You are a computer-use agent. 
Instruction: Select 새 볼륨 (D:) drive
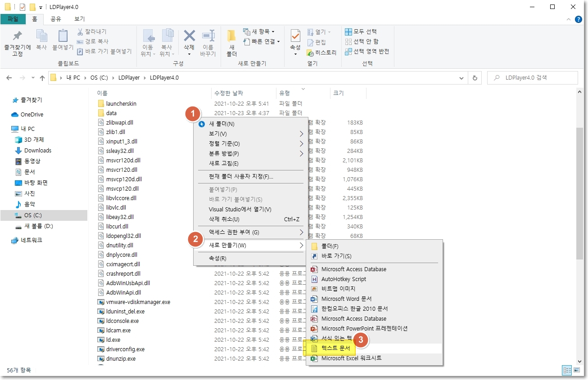(34, 226)
